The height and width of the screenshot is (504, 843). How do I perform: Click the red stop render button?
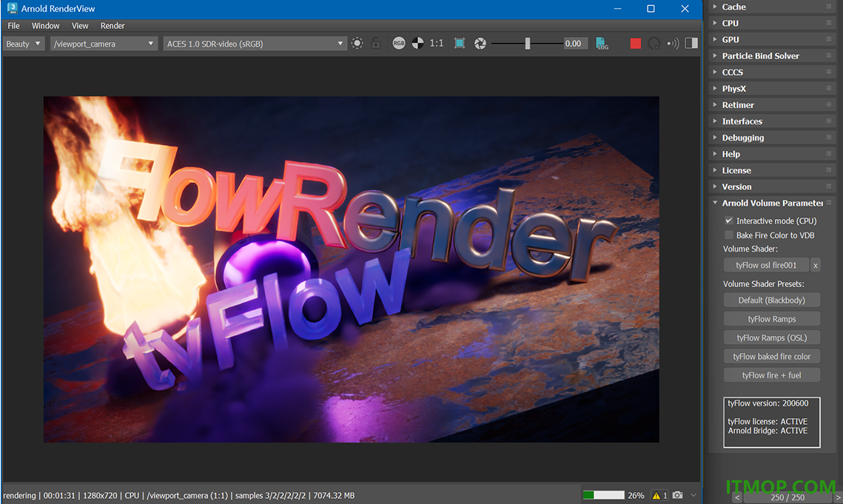pyautogui.click(x=636, y=44)
